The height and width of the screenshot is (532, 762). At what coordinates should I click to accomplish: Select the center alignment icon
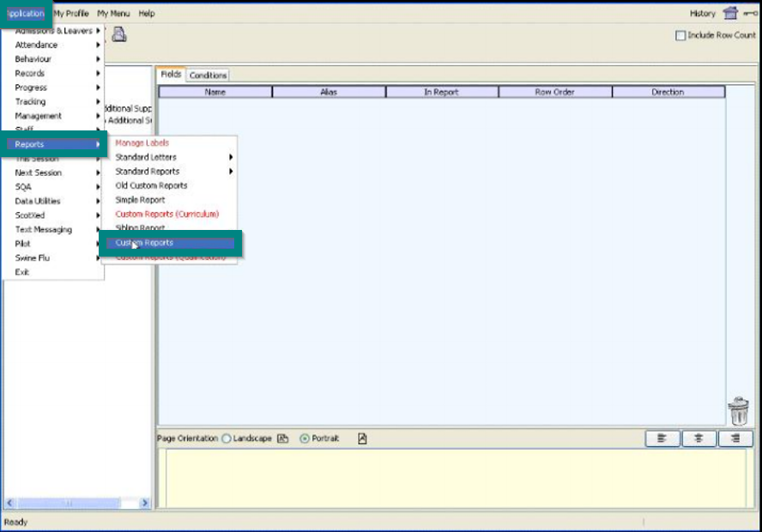click(698, 438)
